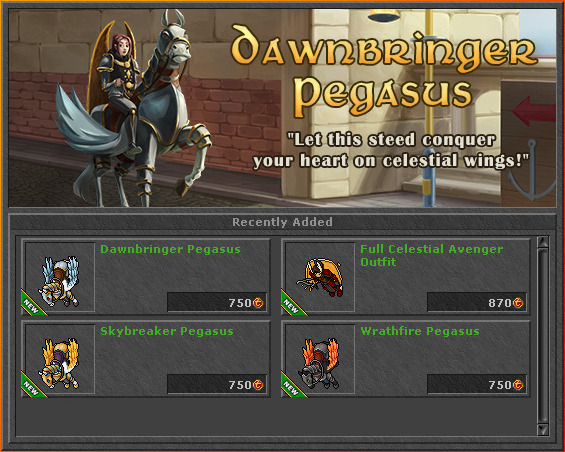Open the Dawnbringer Pegasus title link
Viewport: 565px width, 452px height.
click(x=170, y=249)
